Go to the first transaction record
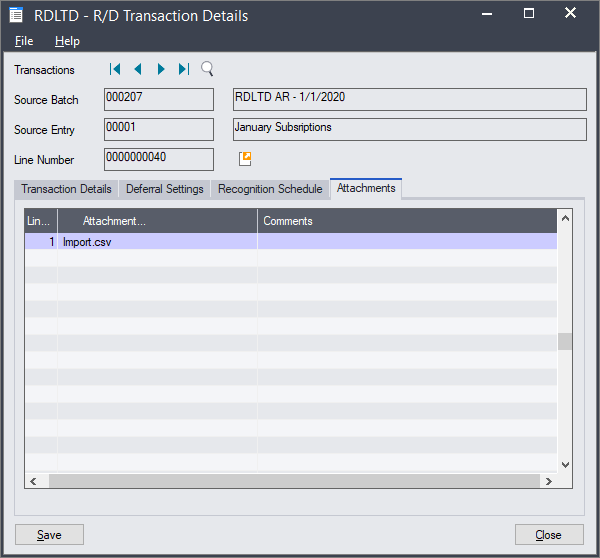 [115, 69]
